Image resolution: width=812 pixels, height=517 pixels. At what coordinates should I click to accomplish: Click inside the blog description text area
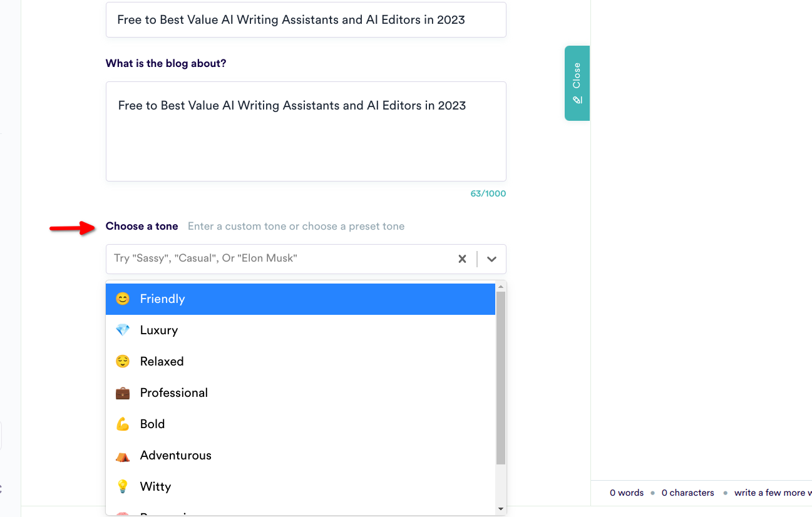pyautogui.click(x=306, y=131)
